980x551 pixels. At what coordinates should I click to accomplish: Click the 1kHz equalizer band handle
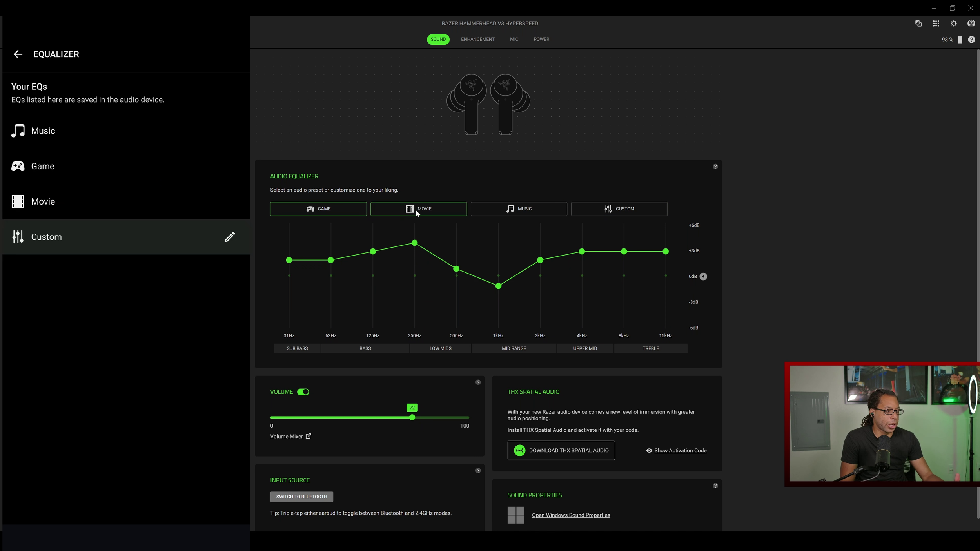pyautogui.click(x=498, y=286)
